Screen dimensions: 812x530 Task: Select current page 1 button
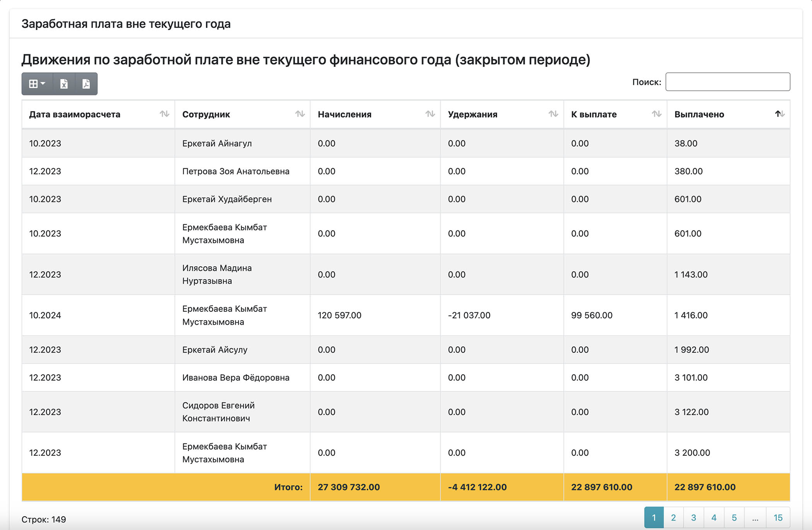pos(654,518)
